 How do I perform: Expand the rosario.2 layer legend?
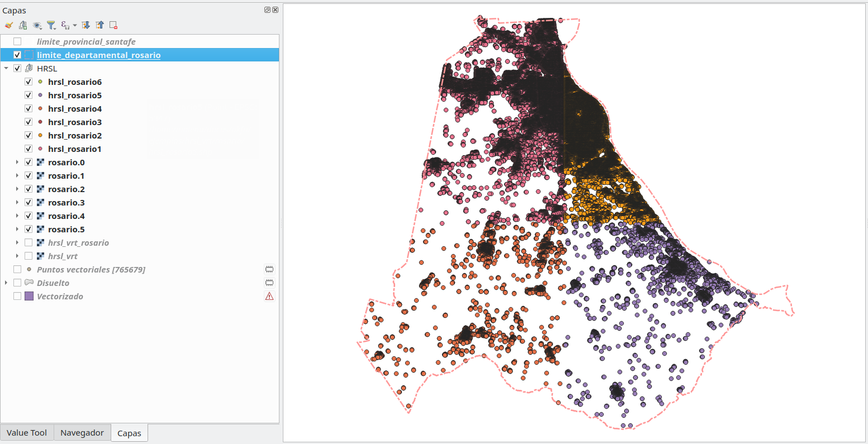point(17,189)
